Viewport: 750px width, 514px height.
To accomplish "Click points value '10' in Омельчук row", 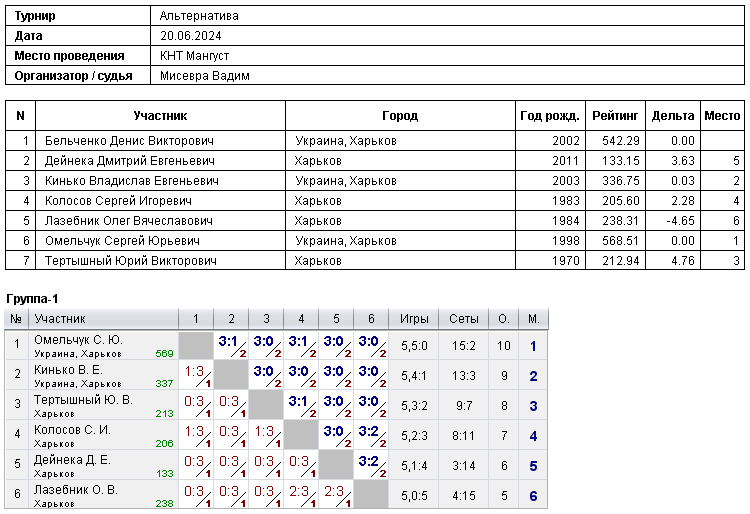I will pos(504,346).
